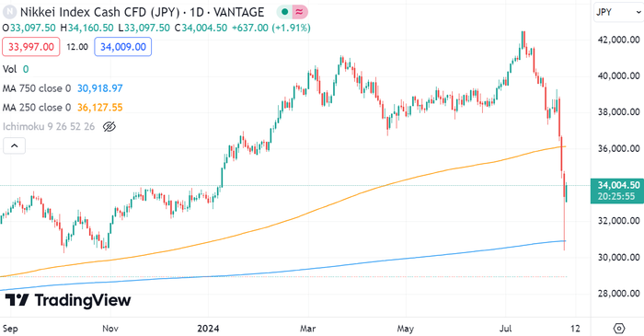The height and width of the screenshot is (336, 644).
Task: Click the Nikkei symbol logo icon
Action: point(9,12)
